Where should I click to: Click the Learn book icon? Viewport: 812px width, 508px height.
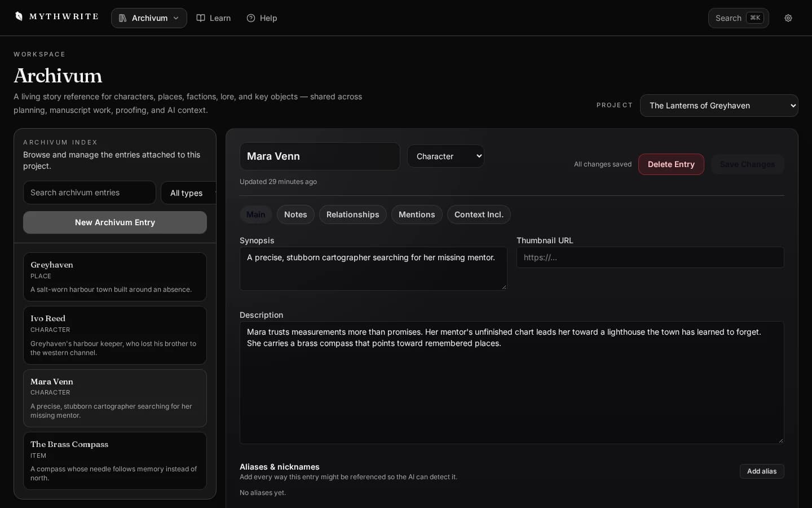200,18
